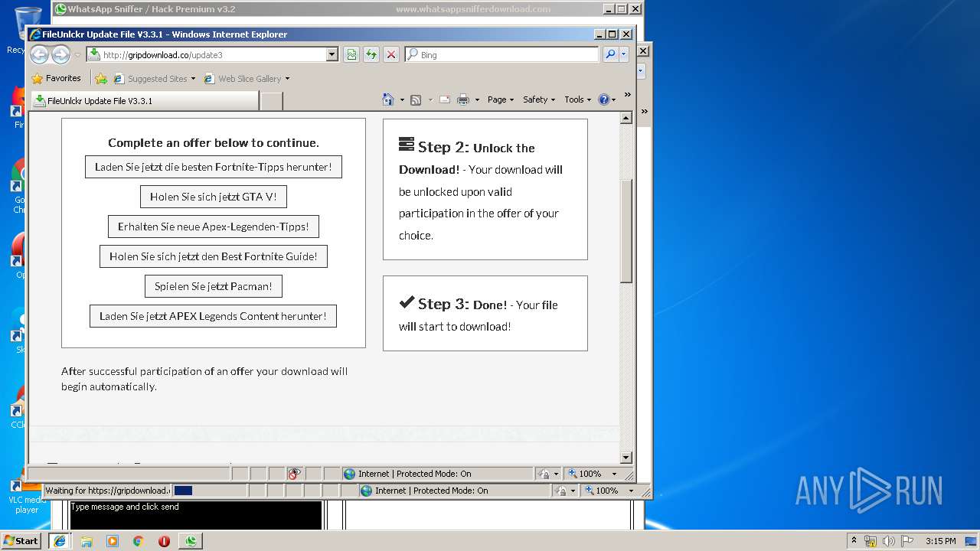Viewport: 980px width, 551px height.
Task: Open the Tools menu
Action: [578, 99]
